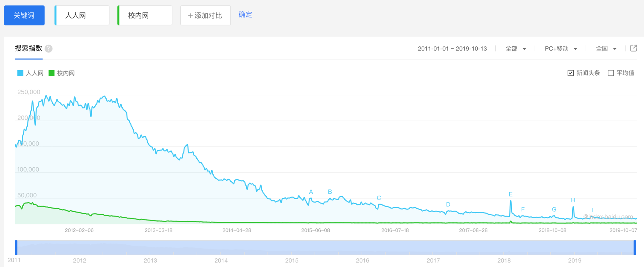Image resolution: width=644 pixels, height=267 pixels.
Task: Click the left handle of timeline slider
Action: click(16, 248)
